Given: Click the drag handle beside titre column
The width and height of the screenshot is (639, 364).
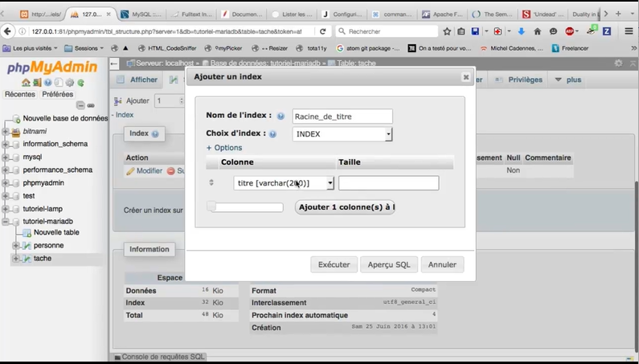Looking at the screenshot, I should coord(211,183).
